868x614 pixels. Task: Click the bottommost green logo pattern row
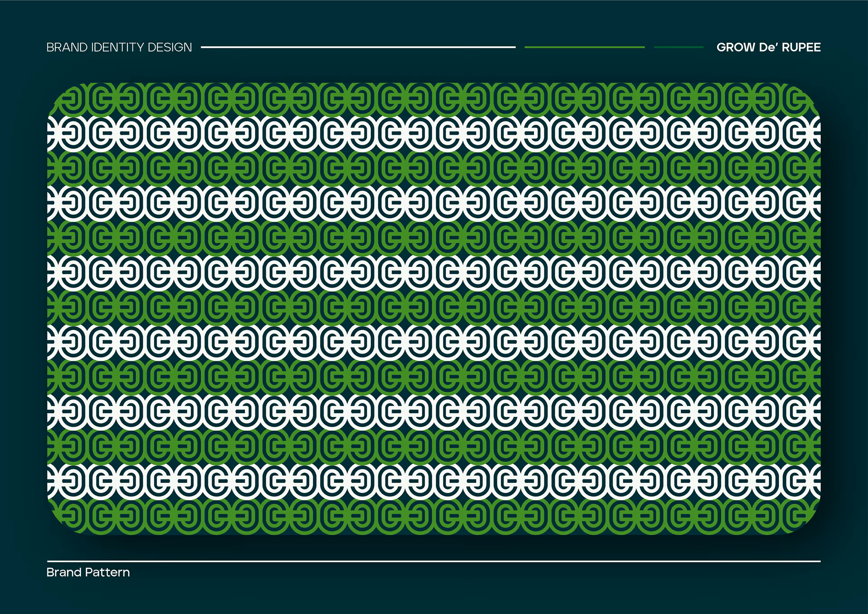[x=433, y=516]
